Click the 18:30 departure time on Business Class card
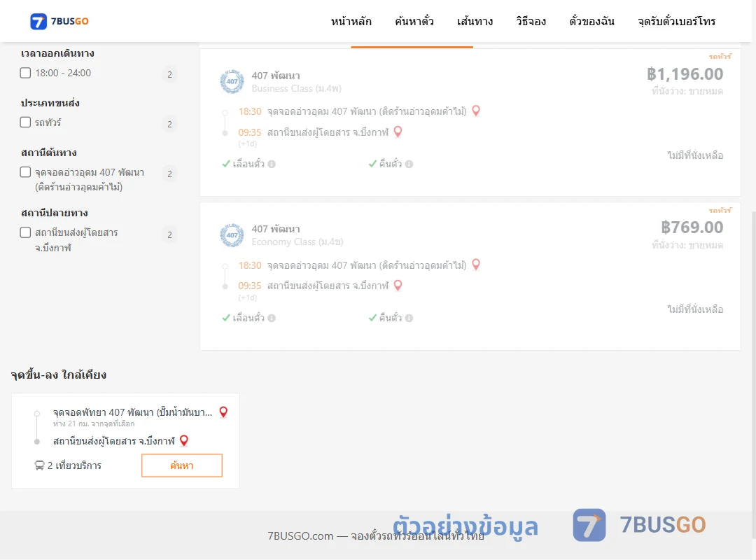This screenshot has width=756, height=560. (x=250, y=111)
